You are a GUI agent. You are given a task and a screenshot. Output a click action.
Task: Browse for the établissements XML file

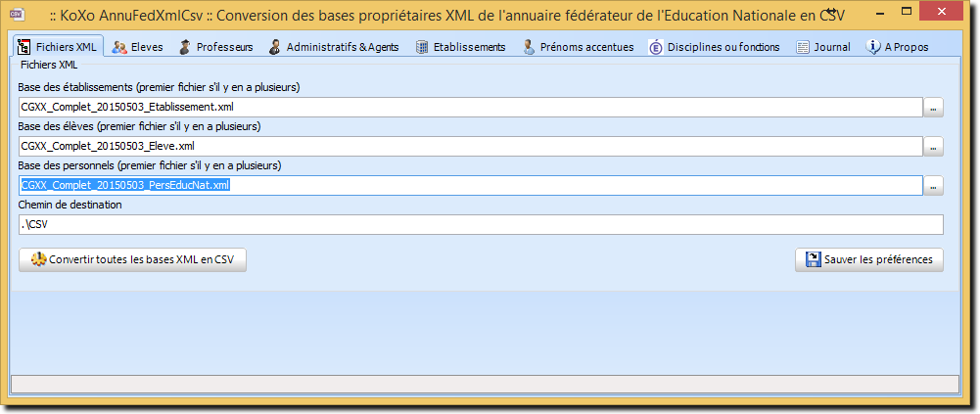click(x=934, y=108)
